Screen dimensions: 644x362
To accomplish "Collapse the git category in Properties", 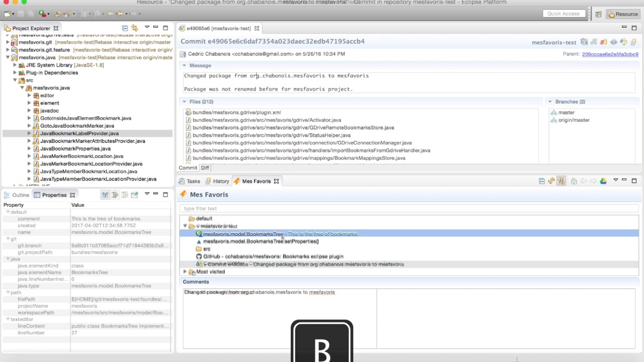I will tap(8, 239).
